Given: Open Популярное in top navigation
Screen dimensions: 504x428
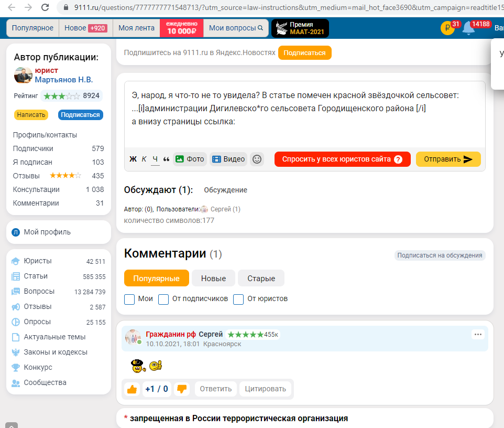Looking at the screenshot, I should [32, 28].
